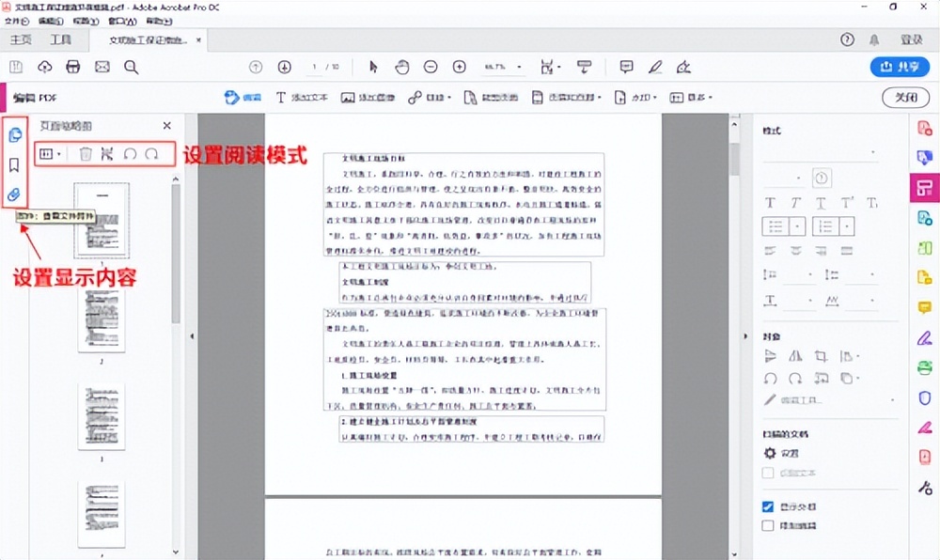Viewport: 940px width, 560px height.
Task: Activate the hand pan tool
Action: (402, 67)
